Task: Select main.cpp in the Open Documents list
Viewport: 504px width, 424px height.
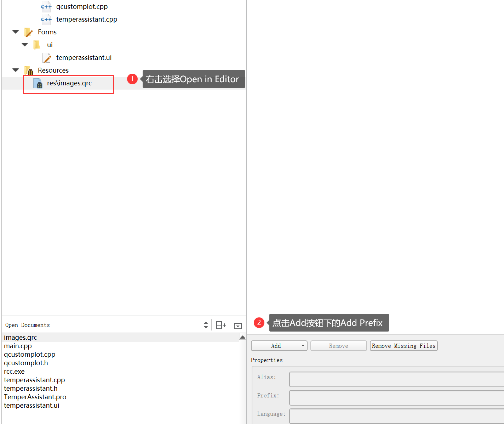Action: (x=18, y=346)
